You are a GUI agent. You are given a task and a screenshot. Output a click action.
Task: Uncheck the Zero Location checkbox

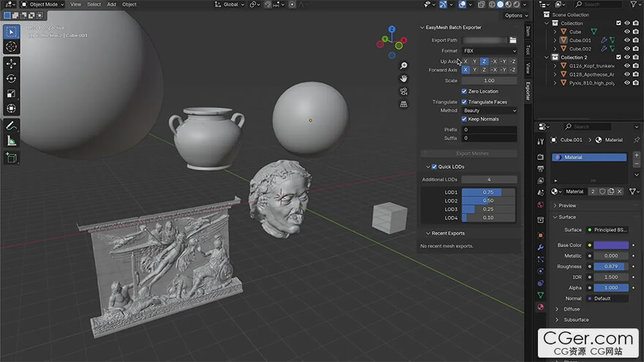465,91
